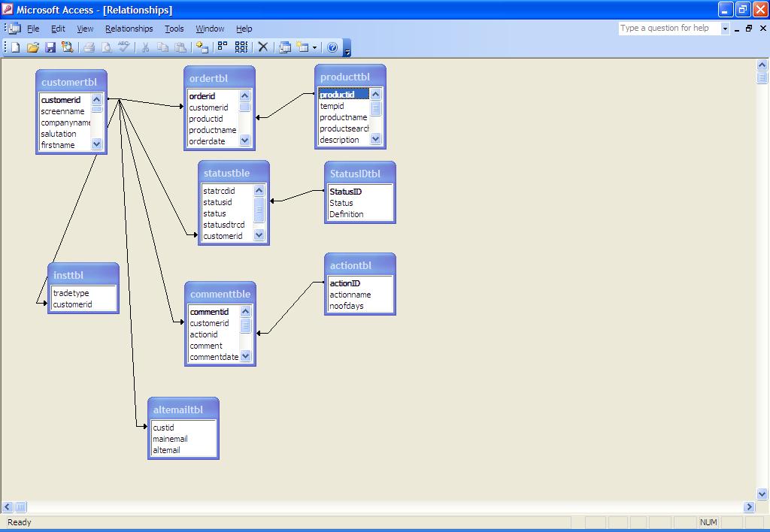Select the actiontbl table title bar
Screen dimensions: 770x532
tap(360, 265)
